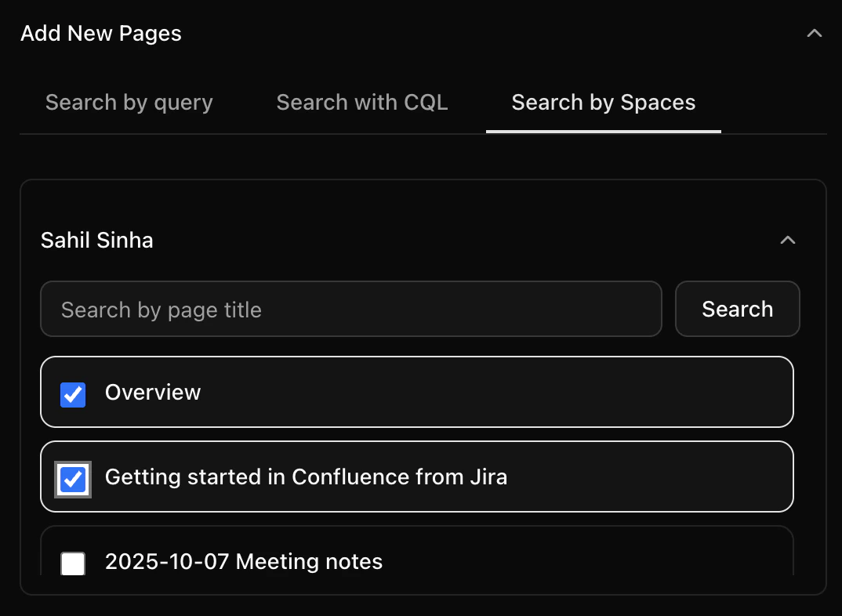This screenshot has height=616, width=842.
Task: Click the Sahil Sinha space heading
Action: 96,240
